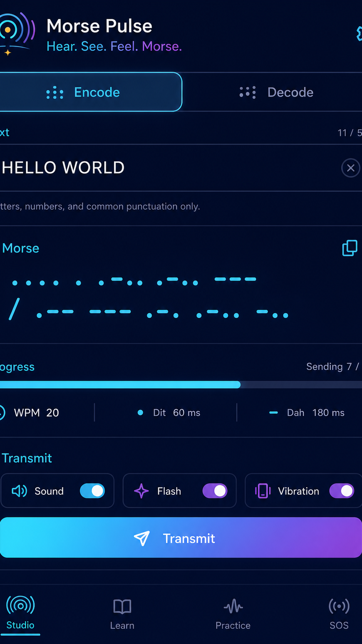Click the punctuation hint text
This screenshot has height=644, width=362.
(x=100, y=206)
